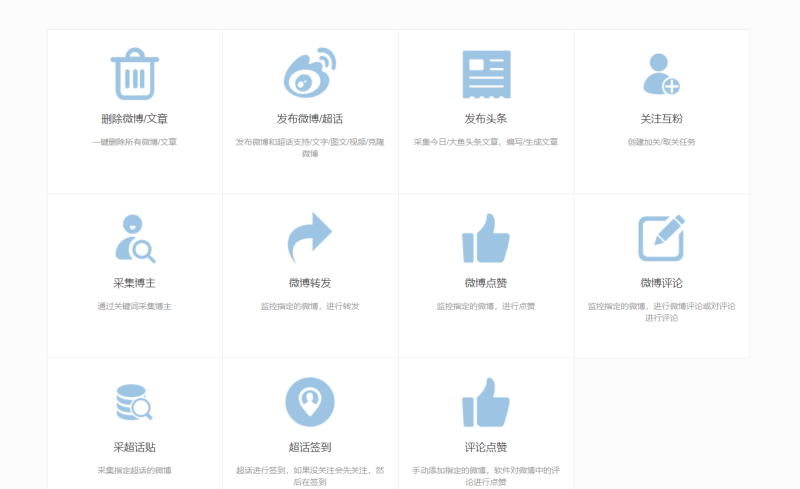Click the 发布微博/超话 title text
Image resolution: width=800 pixels, height=489 pixels.
coord(310,119)
